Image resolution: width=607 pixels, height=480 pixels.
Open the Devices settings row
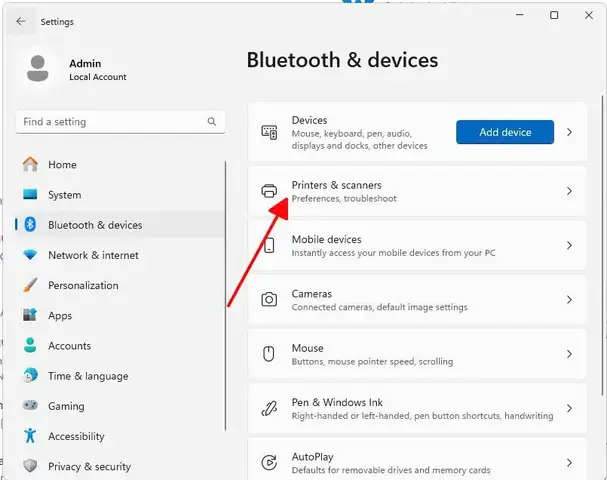417,132
